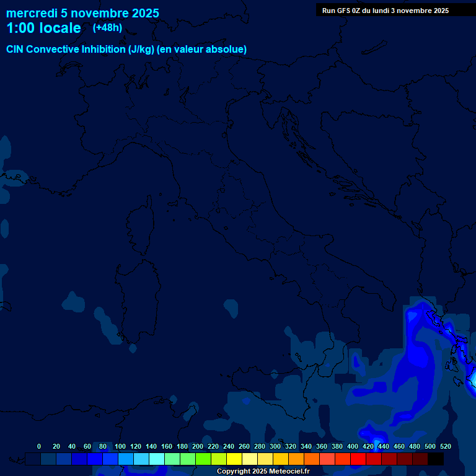Click the legend scale number '400'
The image size is (476, 476).
[x=353, y=446]
